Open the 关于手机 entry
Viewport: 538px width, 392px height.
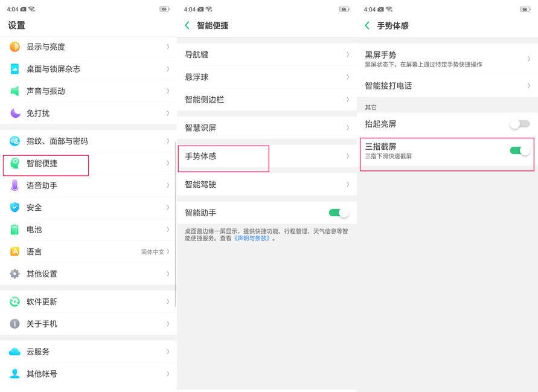[x=88, y=324]
